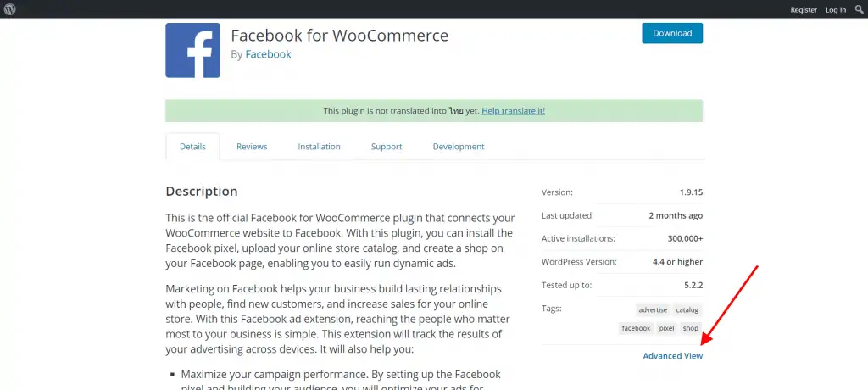Select the Details tab
The image size is (868, 390).
click(x=192, y=147)
